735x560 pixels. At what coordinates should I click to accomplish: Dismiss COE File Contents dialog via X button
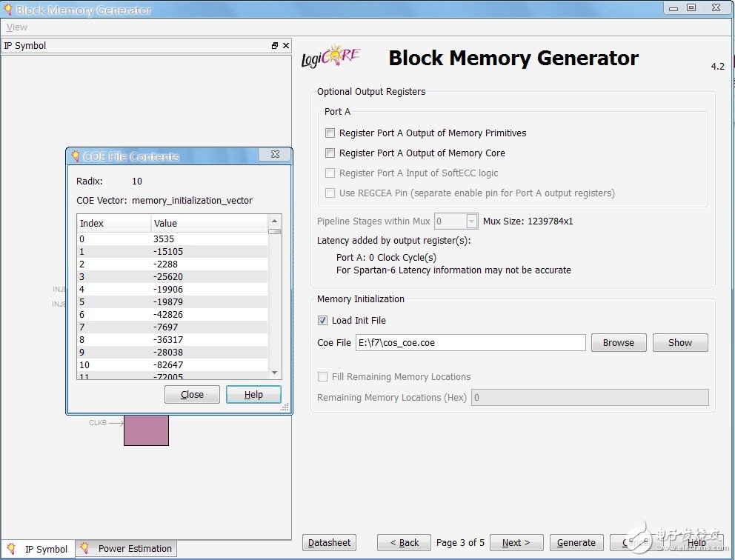pyautogui.click(x=274, y=155)
